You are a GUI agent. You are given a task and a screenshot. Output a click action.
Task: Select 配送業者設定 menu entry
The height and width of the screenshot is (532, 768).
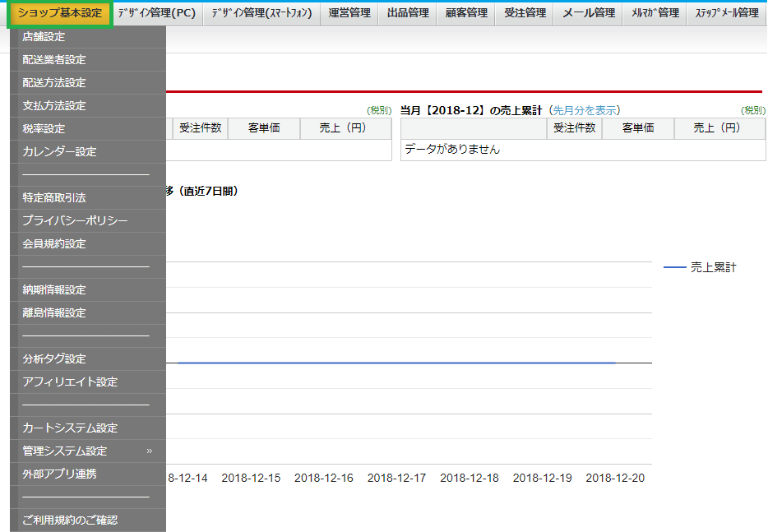coord(88,60)
